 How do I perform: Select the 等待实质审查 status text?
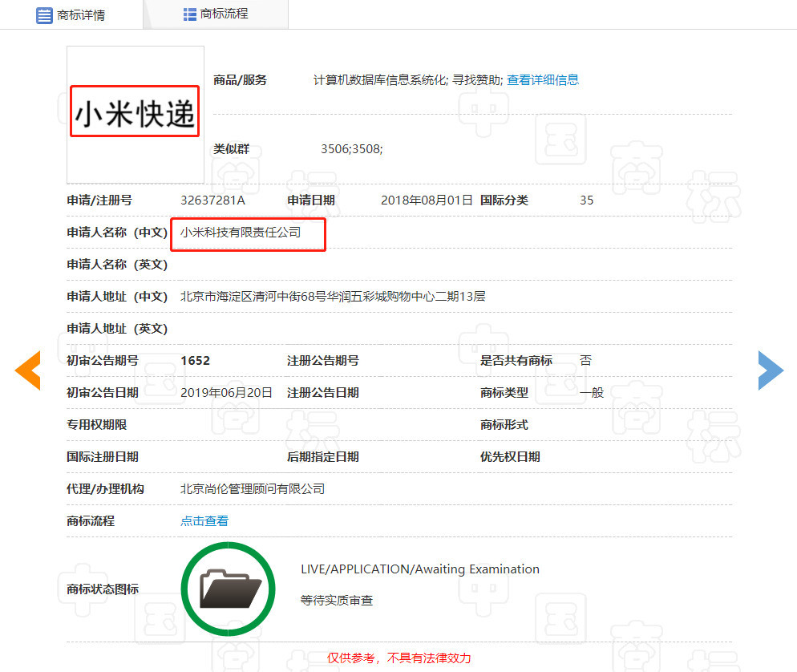point(337,601)
